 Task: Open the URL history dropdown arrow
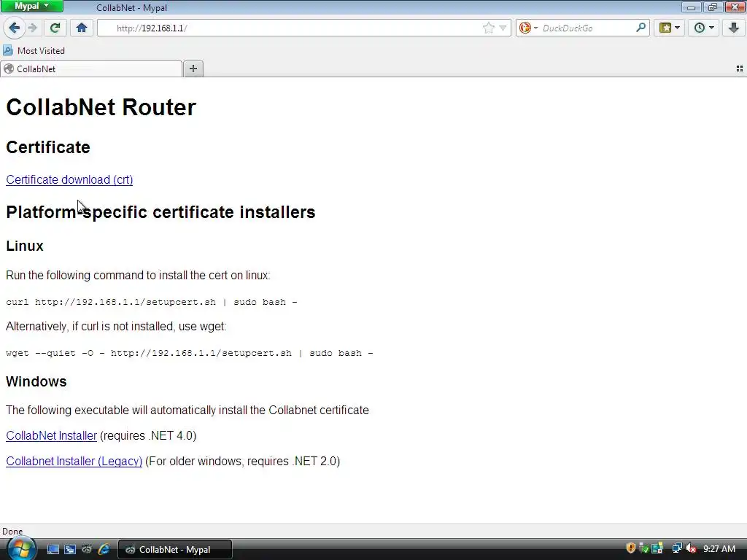(x=503, y=28)
